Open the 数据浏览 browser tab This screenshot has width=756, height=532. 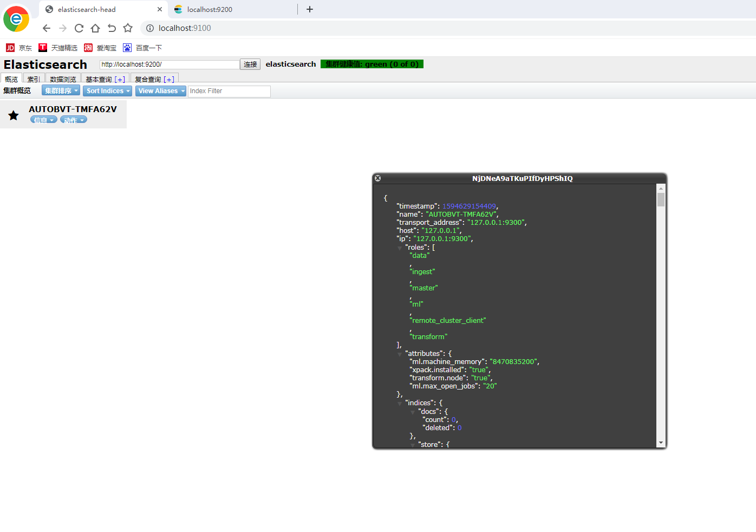(x=63, y=79)
